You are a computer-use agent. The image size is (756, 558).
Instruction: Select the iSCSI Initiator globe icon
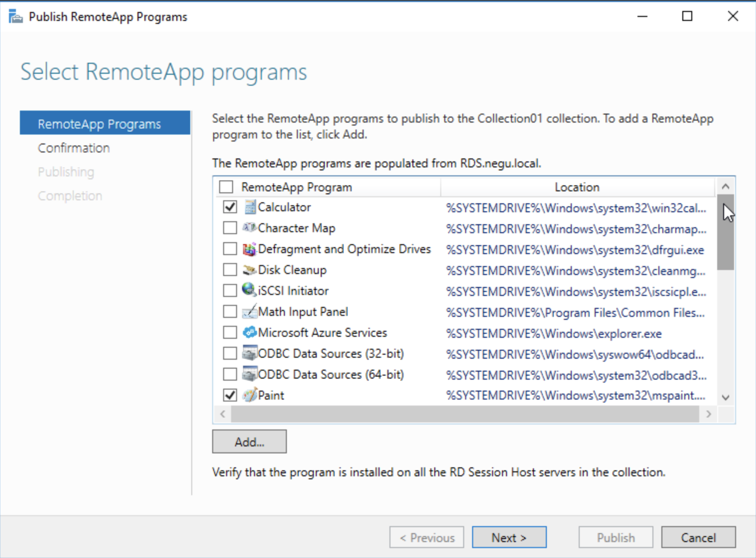coord(249,290)
